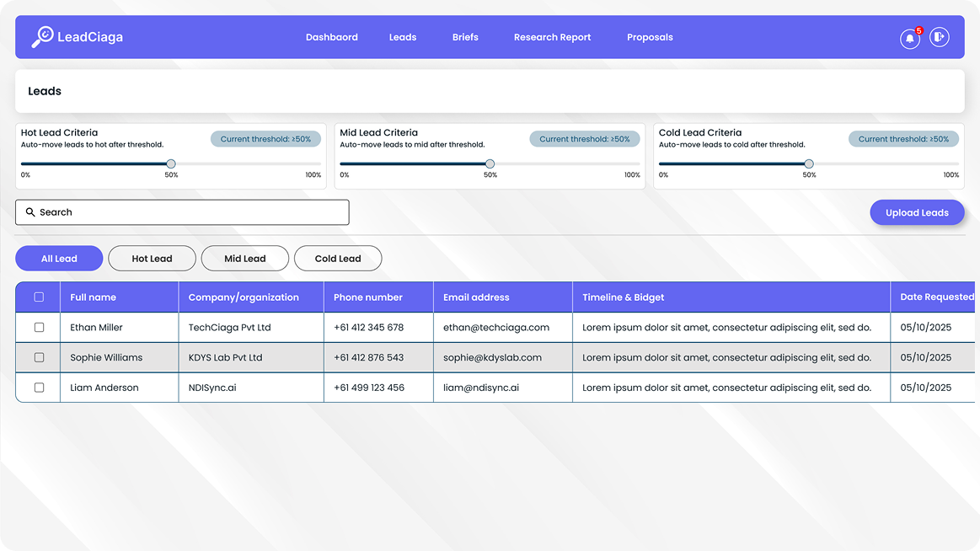The height and width of the screenshot is (551, 980).
Task: Select the checkbox for Ethan Miller
Action: (x=37, y=327)
